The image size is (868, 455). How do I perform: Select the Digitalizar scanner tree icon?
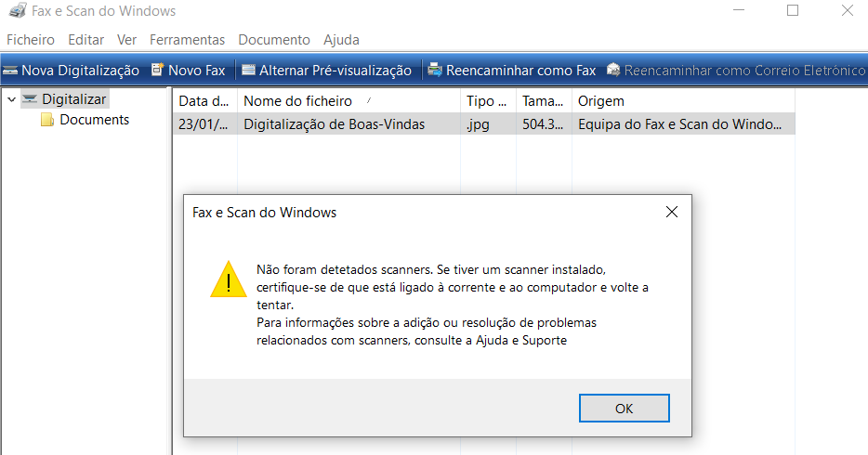[30, 99]
